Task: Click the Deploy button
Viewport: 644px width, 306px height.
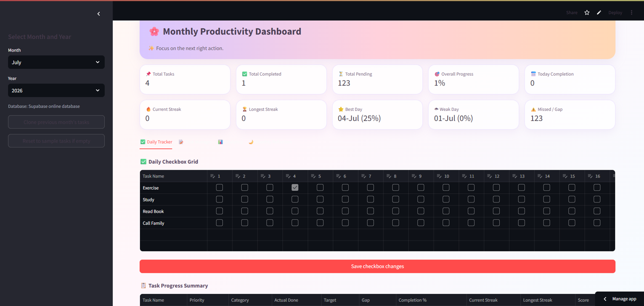Action: [x=615, y=12]
